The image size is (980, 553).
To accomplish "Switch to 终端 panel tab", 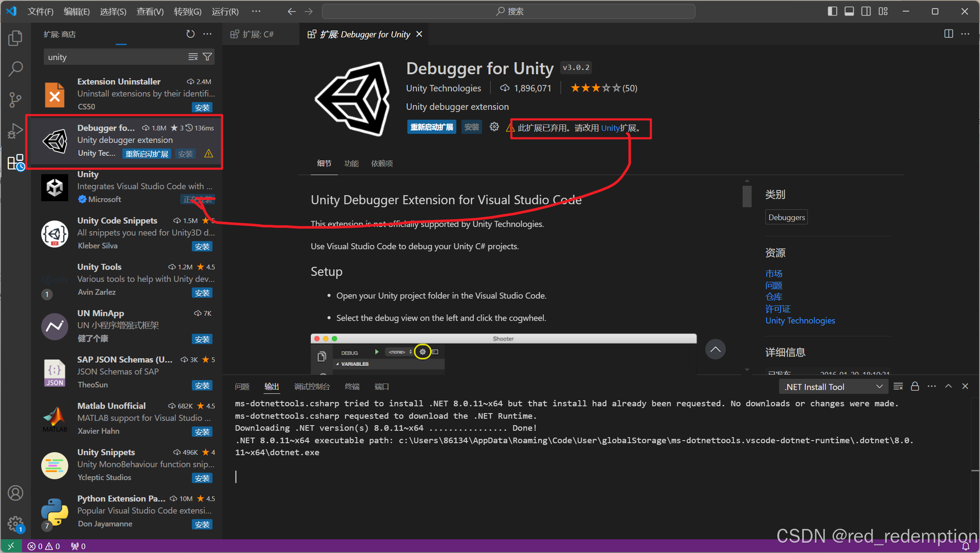I will click(x=352, y=387).
